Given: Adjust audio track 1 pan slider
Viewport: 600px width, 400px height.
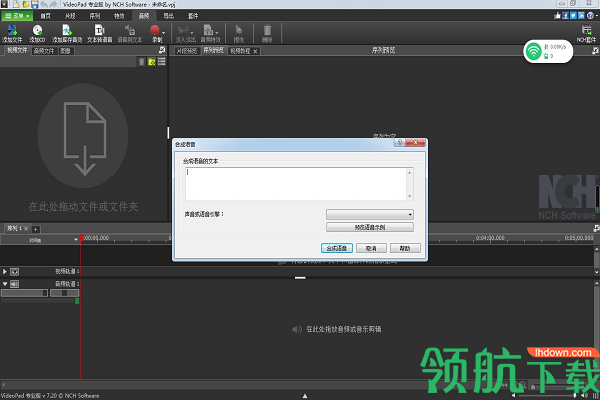Looking at the screenshot, I should click(64, 293).
